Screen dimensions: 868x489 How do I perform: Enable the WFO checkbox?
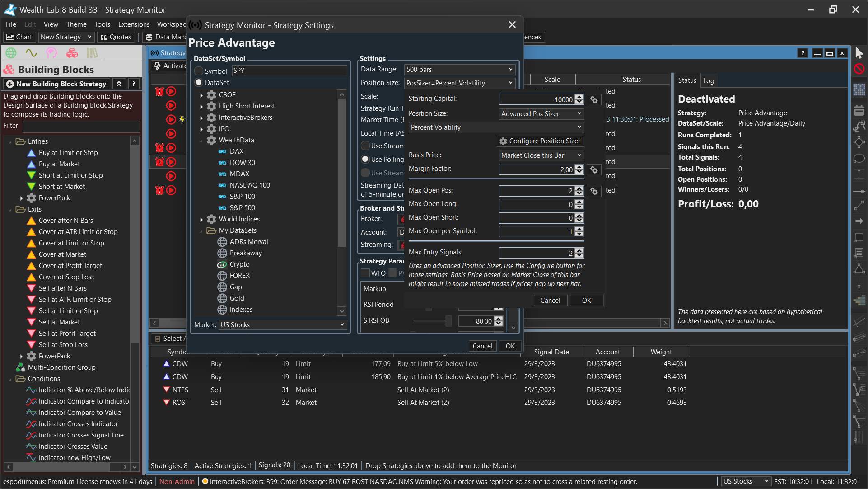coord(365,273)
